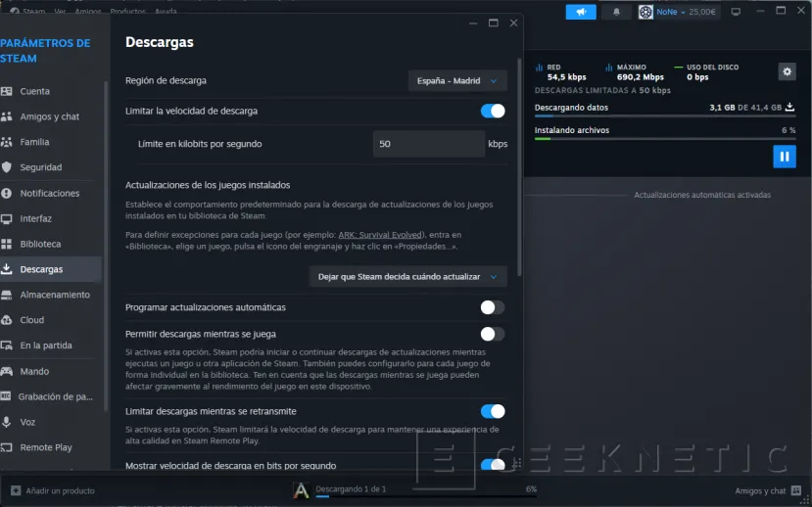Toggle Limitar la velocidad de descarga
The width and height of the screenshot is (812, 507).
pos(493,111)
